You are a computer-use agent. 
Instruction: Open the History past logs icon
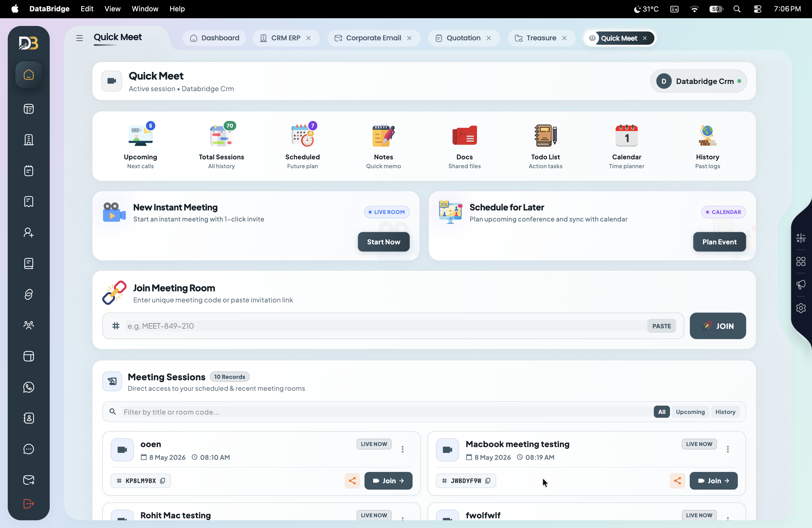tap(707, 135)
